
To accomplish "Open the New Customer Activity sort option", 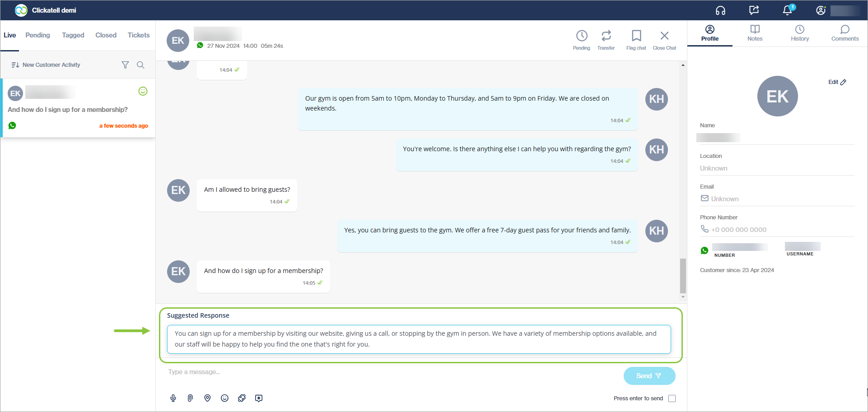I will [46, 65].
